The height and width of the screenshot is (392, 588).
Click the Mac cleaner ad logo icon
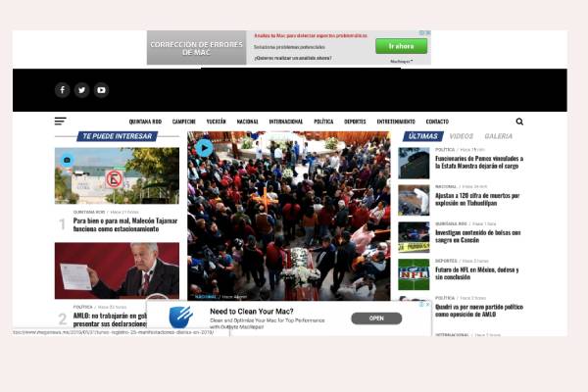(180, 318)
